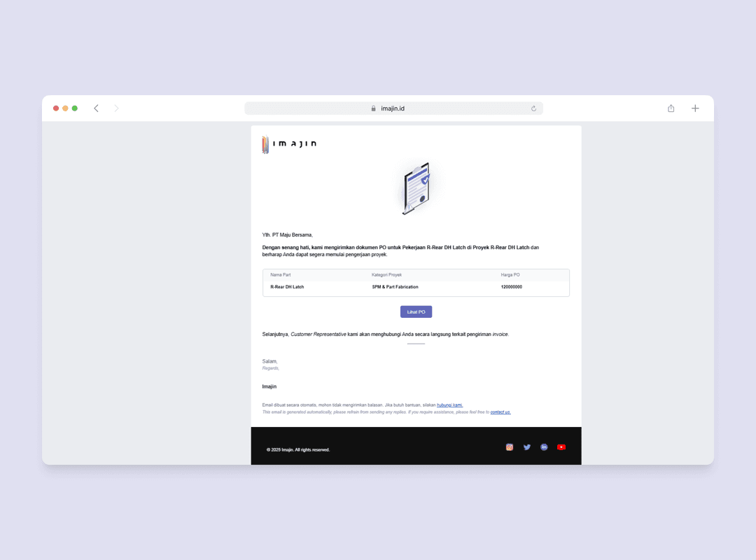Click the document illustration with checkmark
The width and height of the screenshot is (756, 560).
[x=416, y=188]
